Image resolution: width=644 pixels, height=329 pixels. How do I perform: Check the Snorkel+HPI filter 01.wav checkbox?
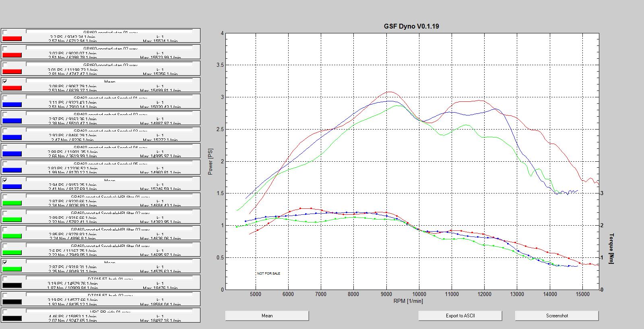point(5,197)
